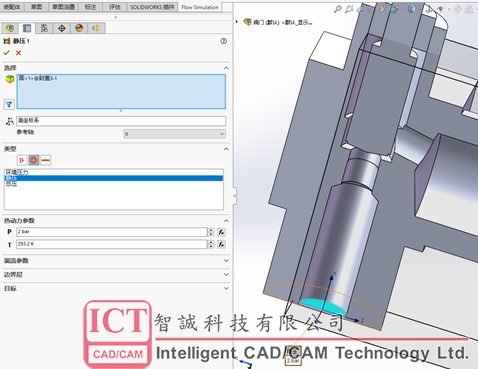Open the DimXpert crosshair tab icon
478x369 pixels.
pos(62,28)
